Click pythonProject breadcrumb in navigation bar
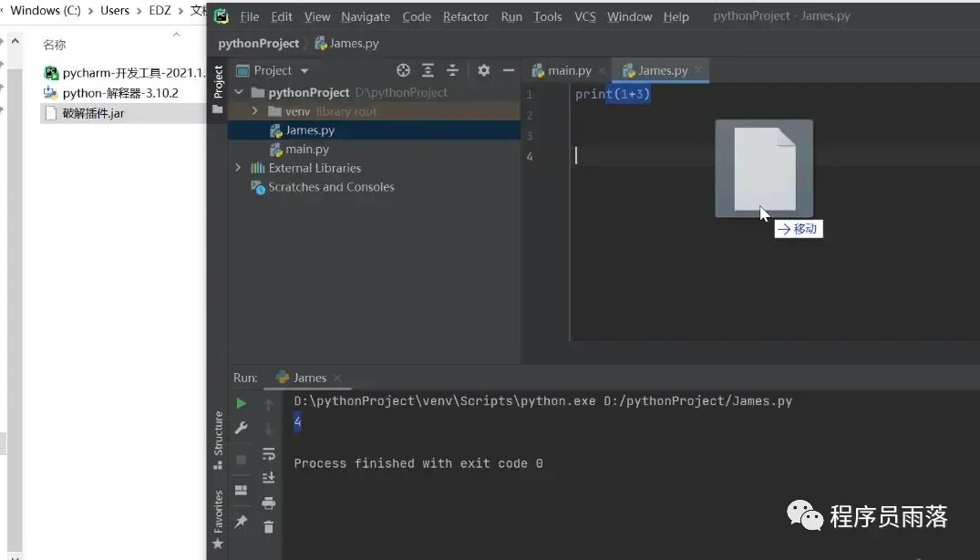The image size is (980, 560). tap(259, 44)
